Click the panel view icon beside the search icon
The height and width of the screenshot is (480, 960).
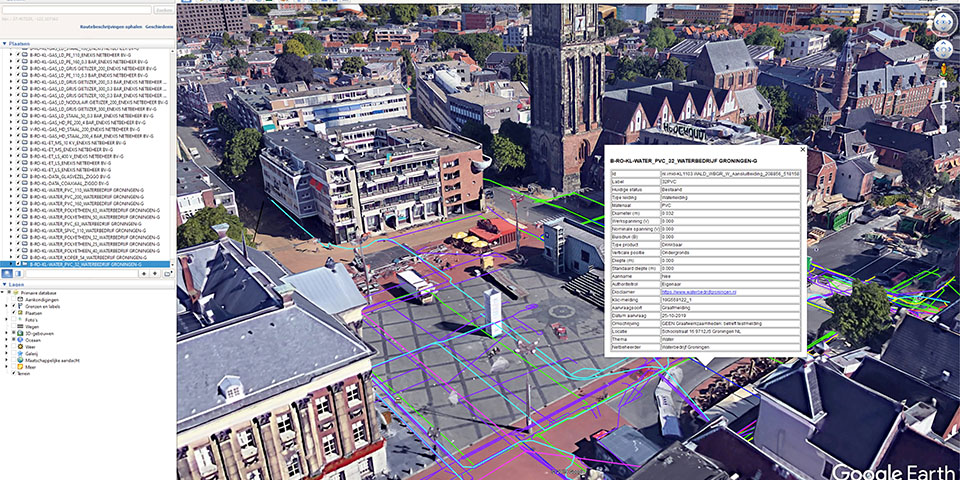click(18, 274)
